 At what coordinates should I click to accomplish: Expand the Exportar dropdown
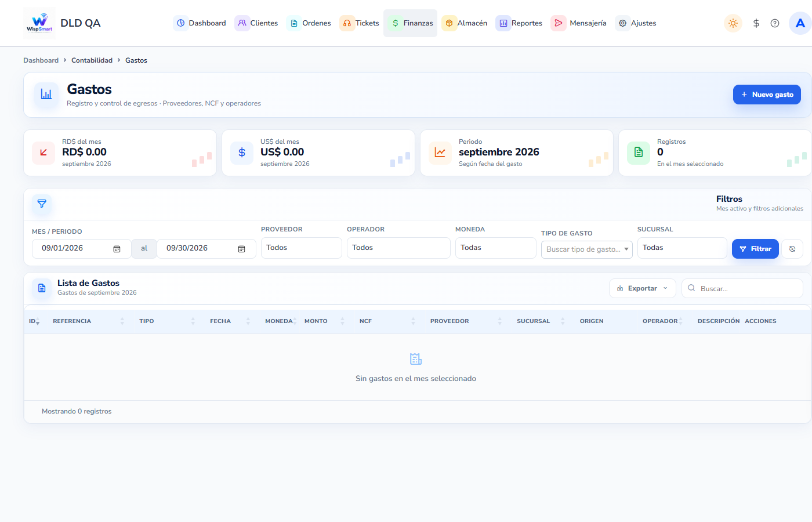643,288
